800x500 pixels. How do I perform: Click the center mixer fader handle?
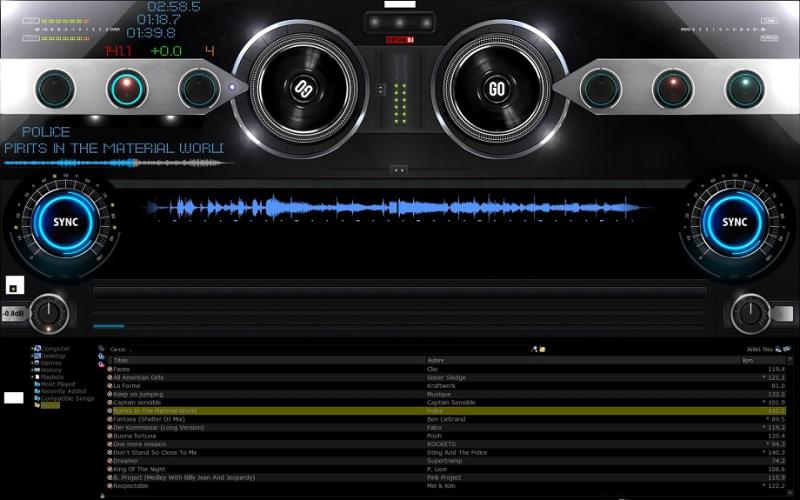pyautogui.click(x=381, y=89)
